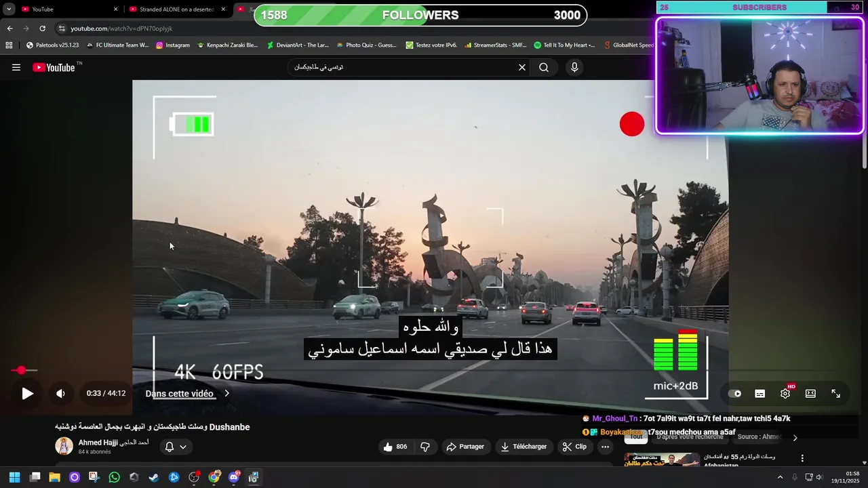Screen dimensions: 868x488
Task: Select the 'Tout' filter chip
Action: [635, 437]
